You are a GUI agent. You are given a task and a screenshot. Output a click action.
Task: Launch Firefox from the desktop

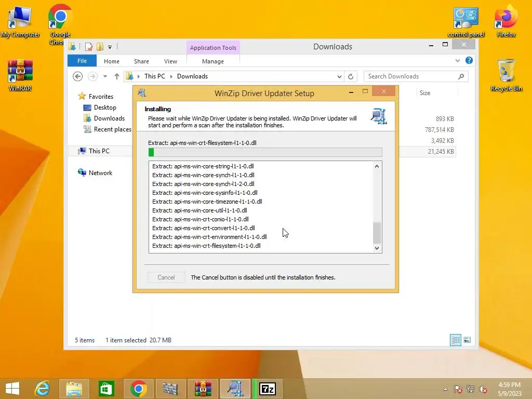[x=506, y=21]
